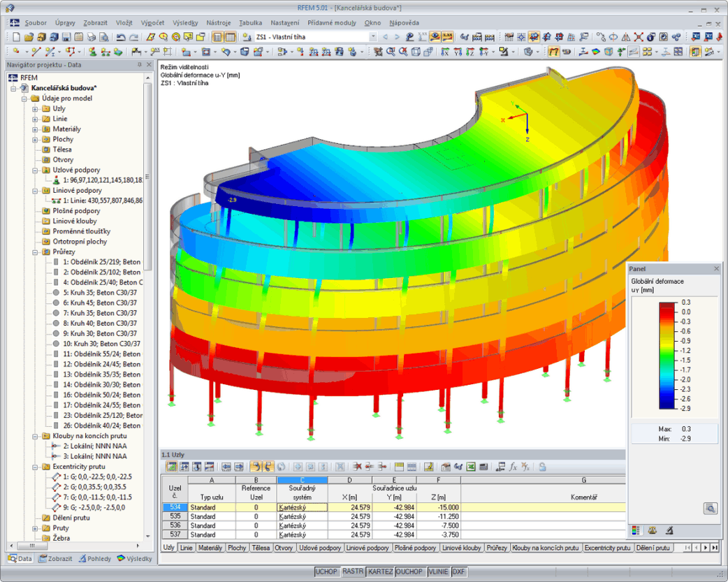Click the color spectrum icon in Panel
728x582 pixels.
click(636, 530)
